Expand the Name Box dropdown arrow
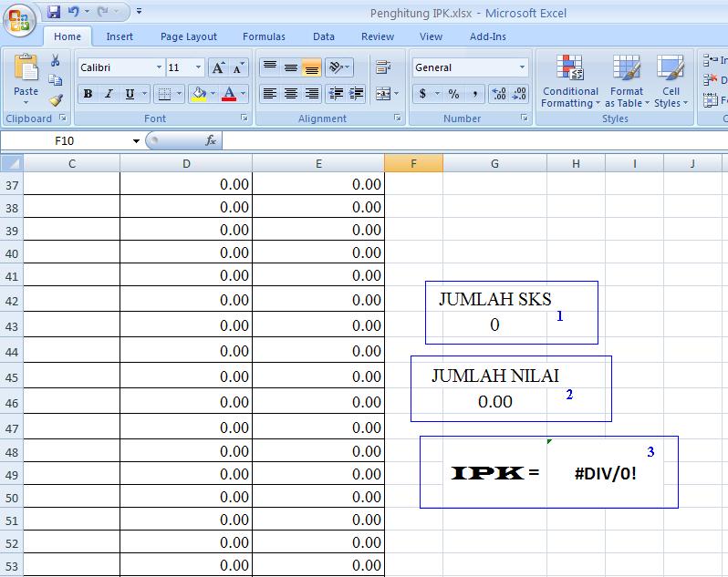The height and width of the screenshot is (577, 728). (x=136, y=140)
